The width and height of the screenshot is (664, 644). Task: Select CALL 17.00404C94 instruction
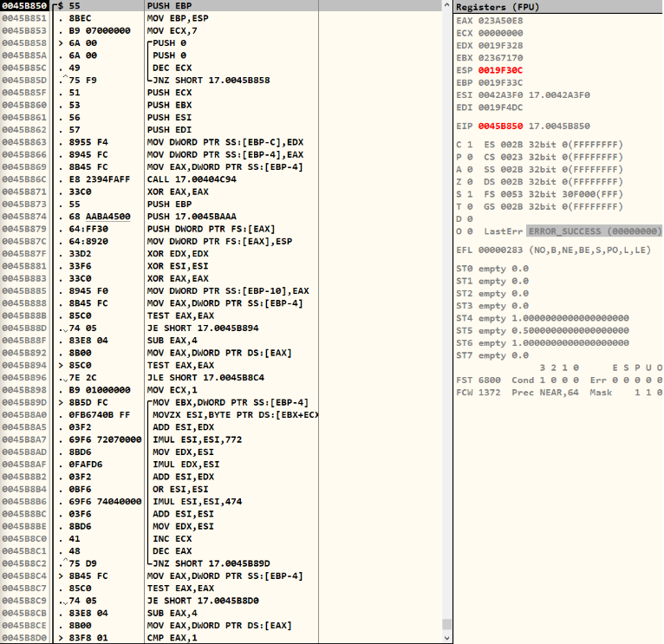point(192,179)
